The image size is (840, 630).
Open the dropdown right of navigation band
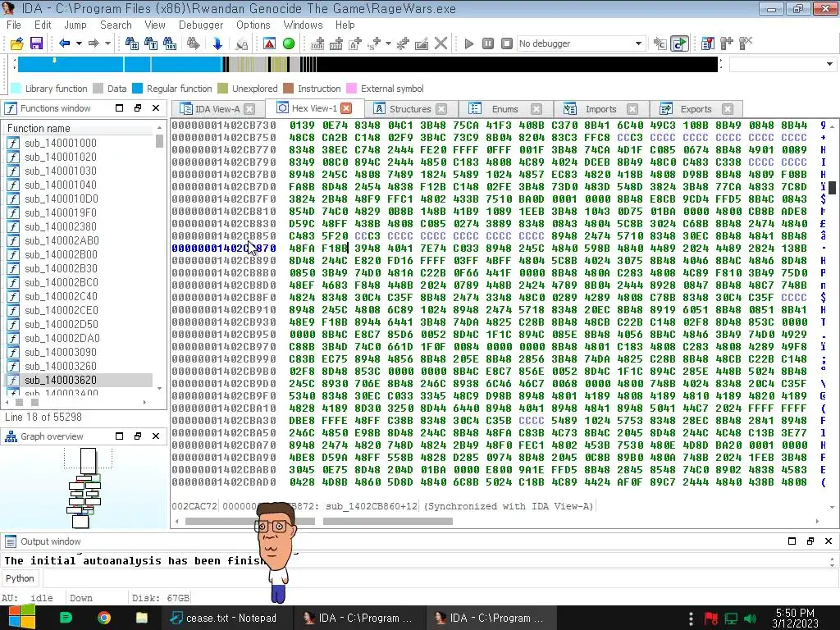[x=830, y=64]
